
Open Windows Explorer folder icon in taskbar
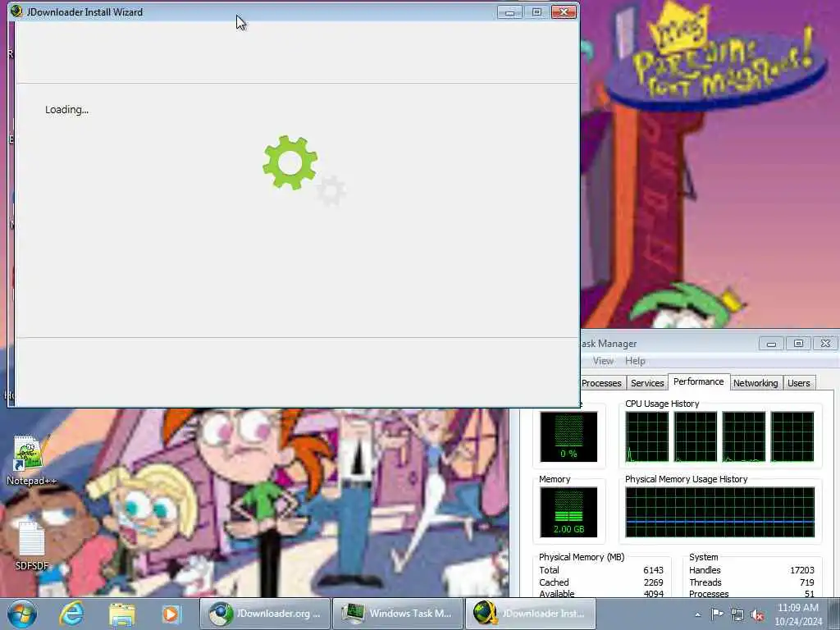coord(122,614)
